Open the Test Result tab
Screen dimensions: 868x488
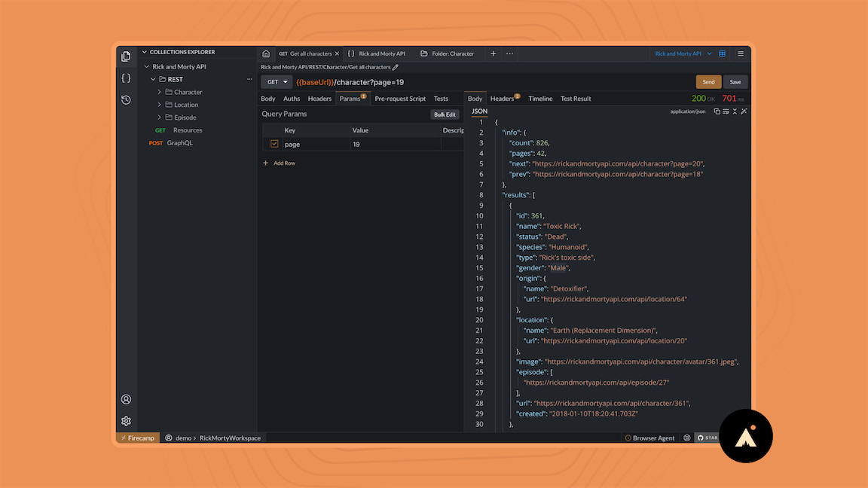[576, 99]
